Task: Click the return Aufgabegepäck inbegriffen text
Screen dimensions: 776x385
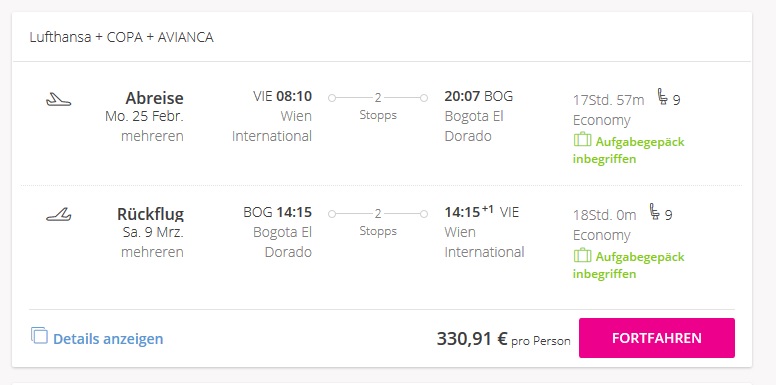Action: click(629, 265)
